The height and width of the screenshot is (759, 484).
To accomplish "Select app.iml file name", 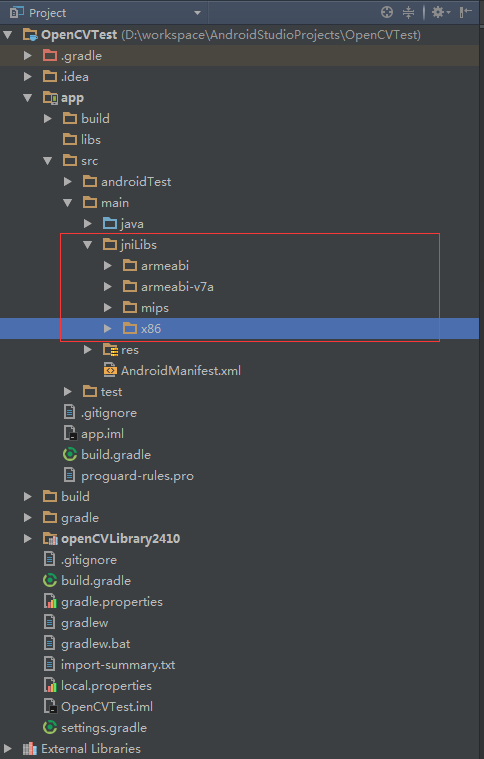I will (103, 434).
